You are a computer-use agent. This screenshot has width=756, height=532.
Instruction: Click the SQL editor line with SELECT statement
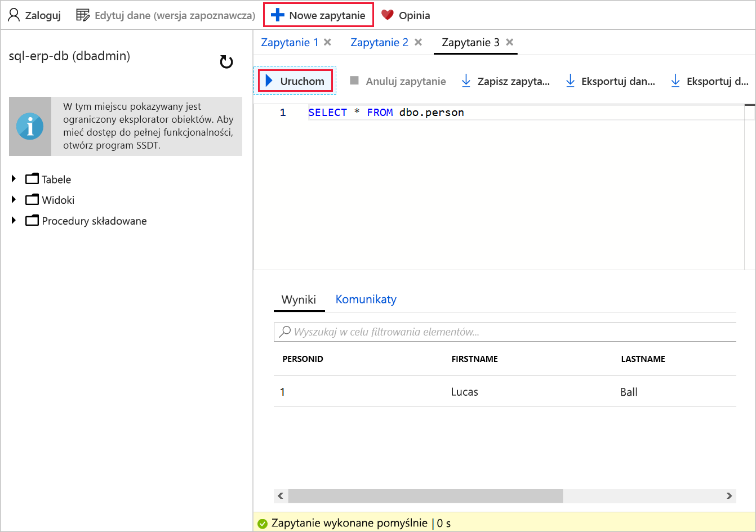[x=386, y=113]
